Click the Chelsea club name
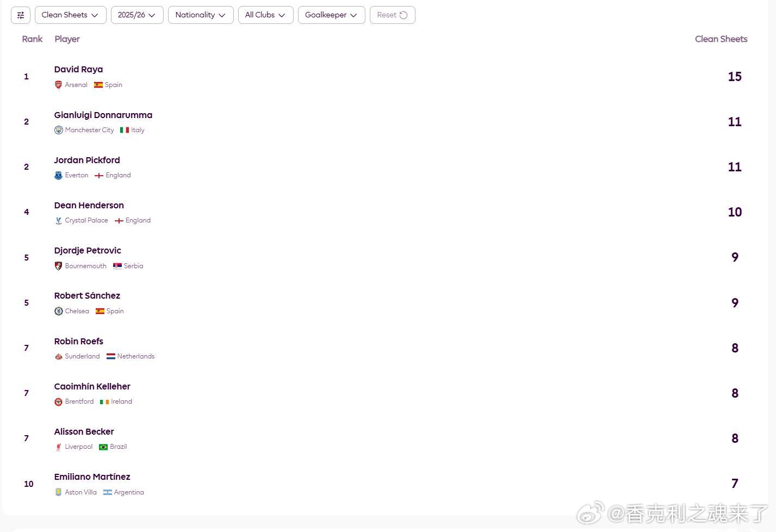 (77, 311)
